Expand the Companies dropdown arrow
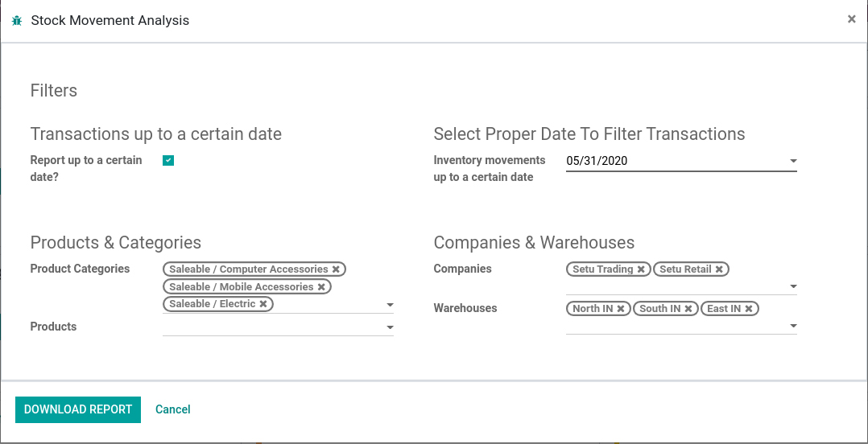Image resolution: width=868 pixels, height=444 pixels. pyautogui.click(x=792, y=286)
